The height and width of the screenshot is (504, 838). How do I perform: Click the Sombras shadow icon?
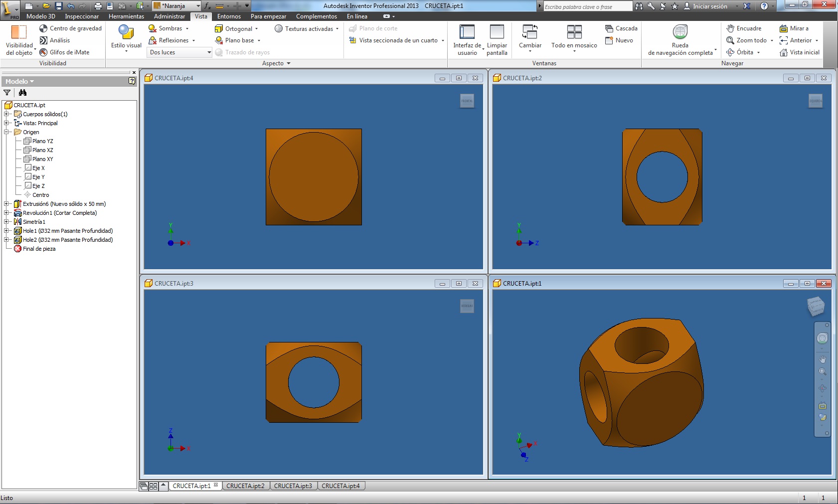(153, 28)
